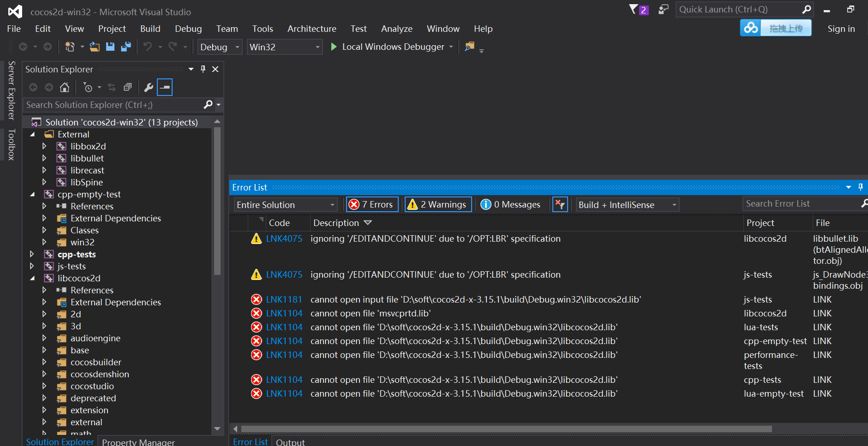The image size is (868, 446).
Task: Switch to the Property Manager tab
Action: click(x=138, y=442)
